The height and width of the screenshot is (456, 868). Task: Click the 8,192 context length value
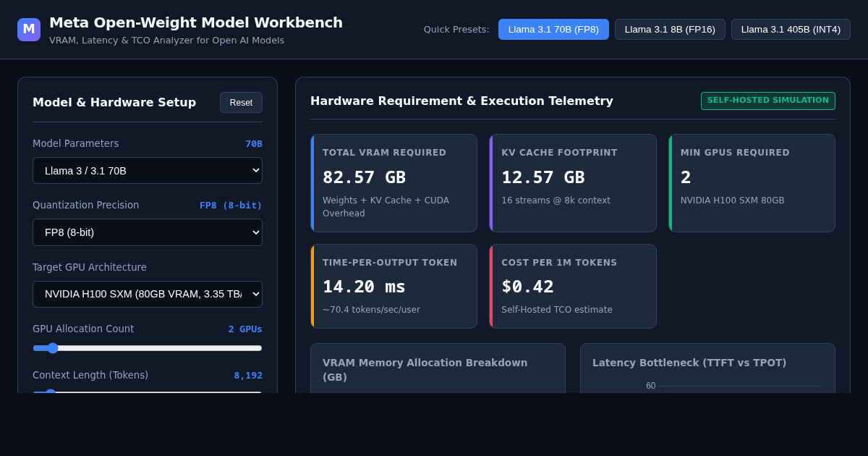(248, 376)
